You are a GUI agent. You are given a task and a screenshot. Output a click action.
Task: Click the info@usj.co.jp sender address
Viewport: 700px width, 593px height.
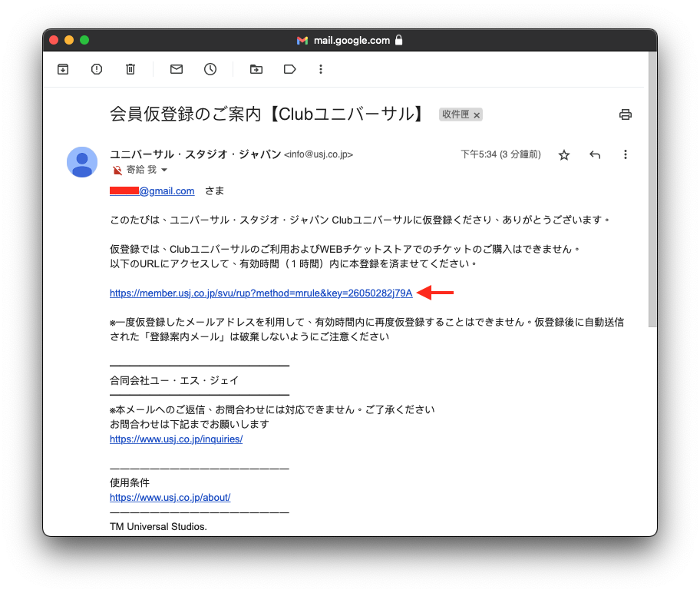click(x=319, y=154)
